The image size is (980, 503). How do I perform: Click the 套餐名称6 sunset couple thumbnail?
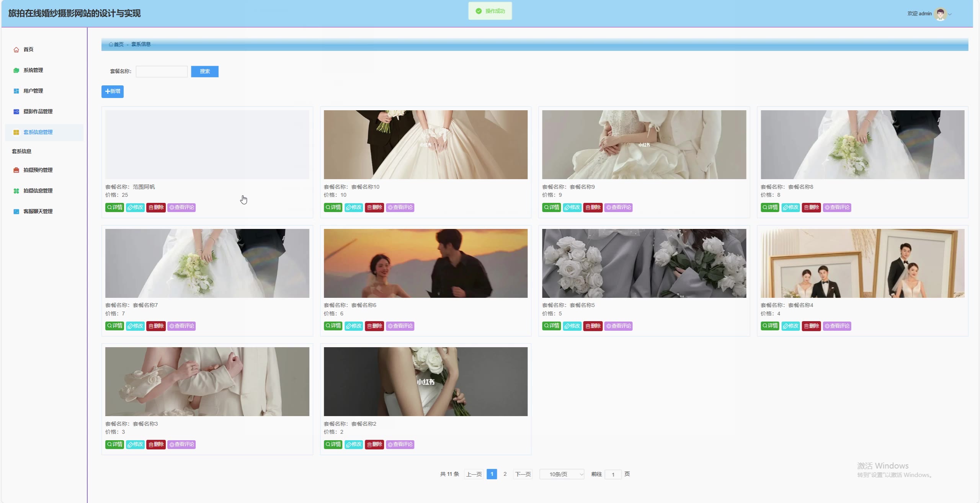[425, 263]
